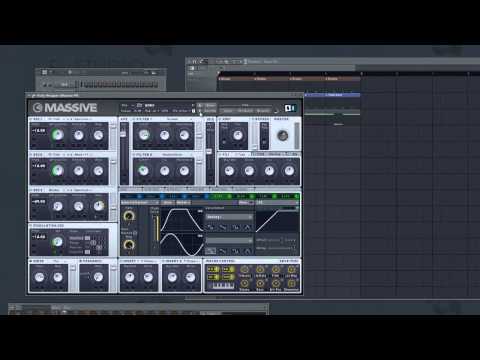Viewport: 480px width, 360px height.
Task: Click the OSC3 Wt-position knob
Action: tap(57, 206)
